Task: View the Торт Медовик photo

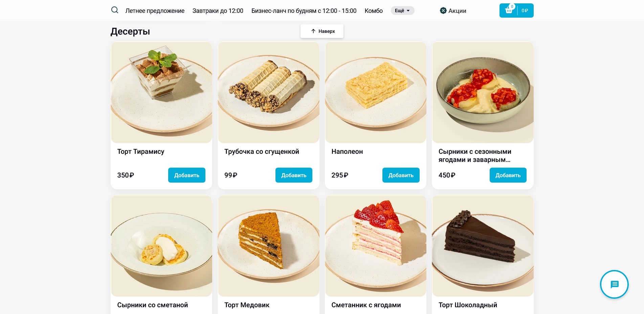Action: point(268,246)
